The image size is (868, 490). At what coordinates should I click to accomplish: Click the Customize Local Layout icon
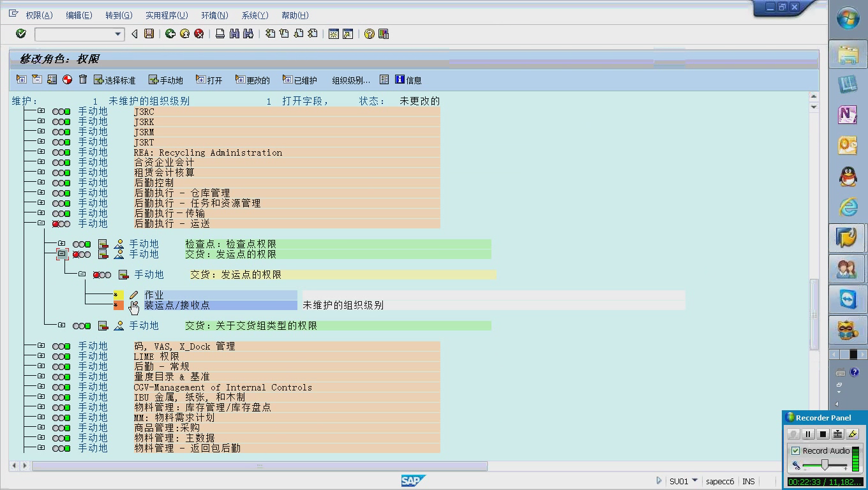point(384,34)
